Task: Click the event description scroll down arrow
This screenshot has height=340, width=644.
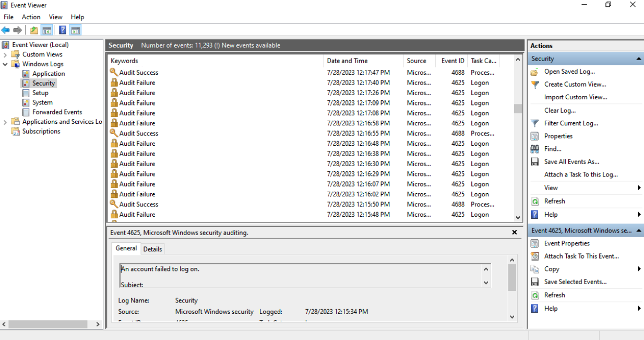Action: tap(486, 283)
